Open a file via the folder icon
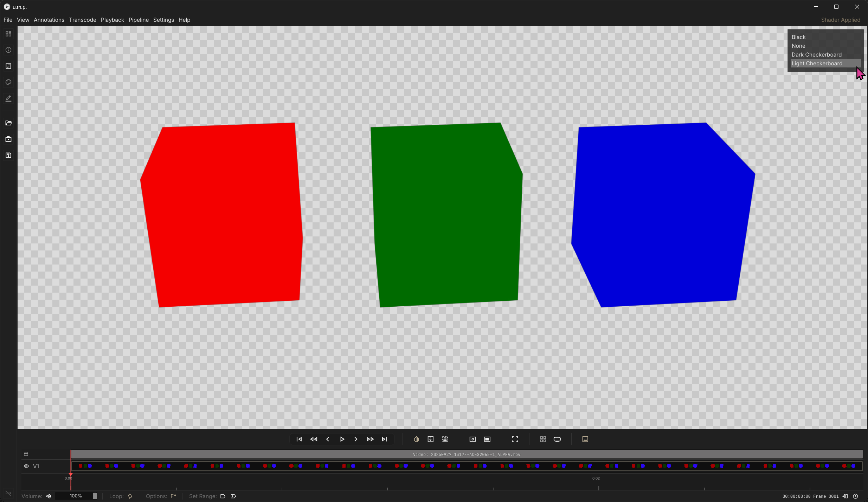 click(x=8, y=123)
